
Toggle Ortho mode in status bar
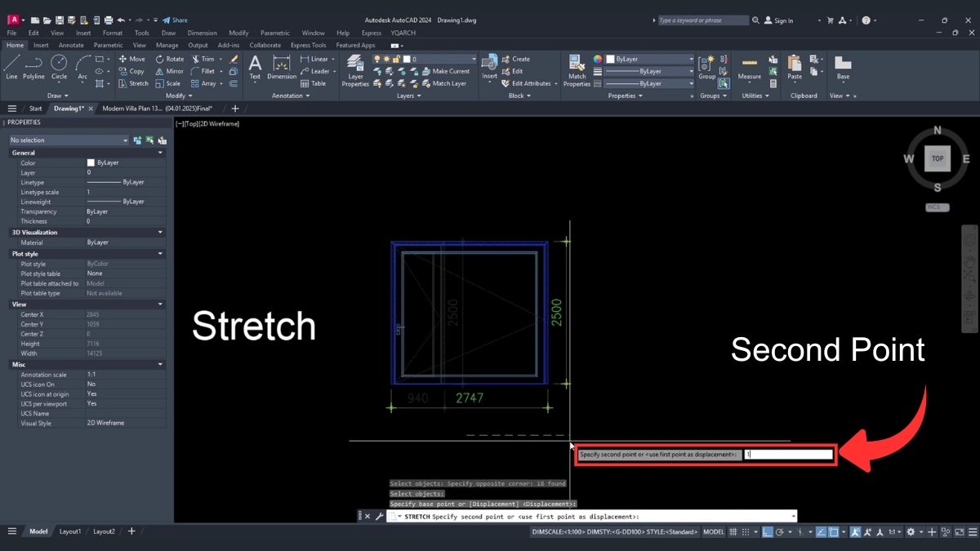point(768,531)
